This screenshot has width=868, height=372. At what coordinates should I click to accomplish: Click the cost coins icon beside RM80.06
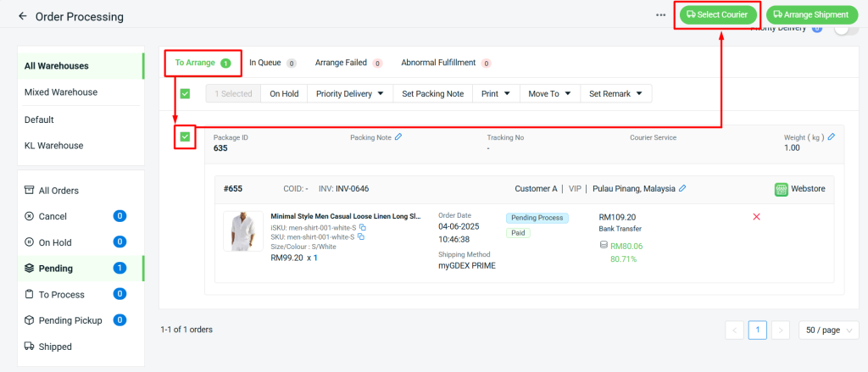(x=604, y=245)
